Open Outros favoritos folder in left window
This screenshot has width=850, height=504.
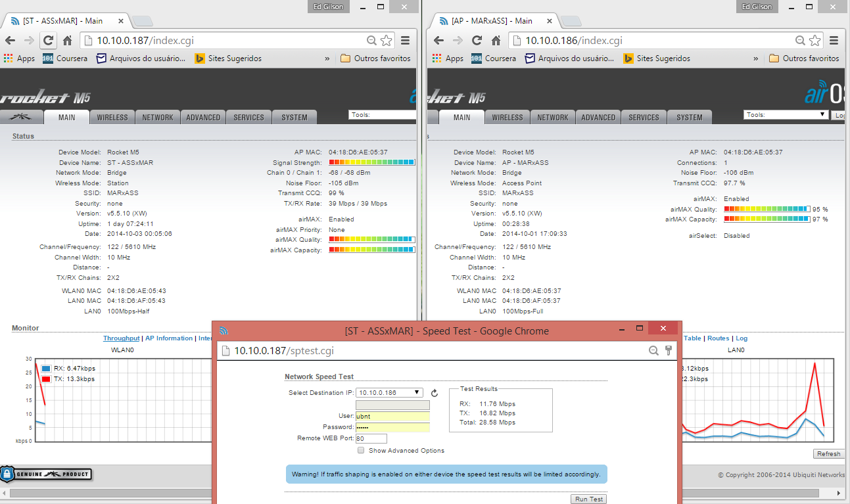coord(375,58)
